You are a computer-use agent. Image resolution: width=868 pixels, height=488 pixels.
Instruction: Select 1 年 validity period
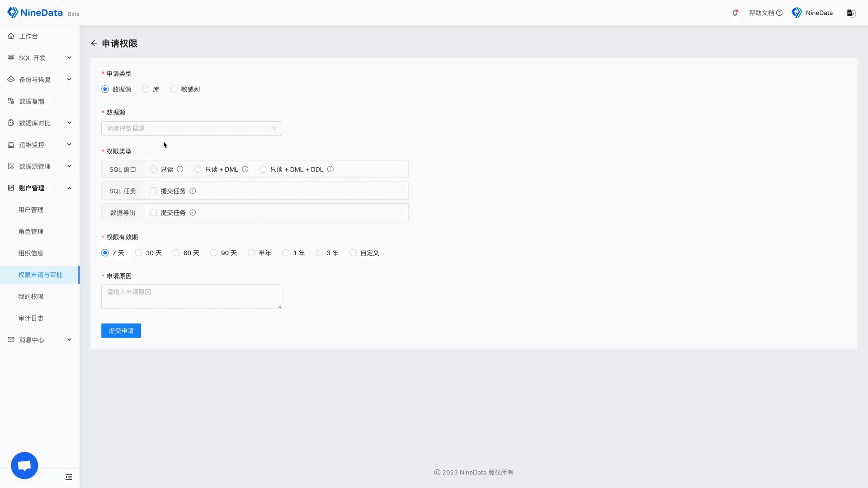pyautogui.click(x=286, y=253)
